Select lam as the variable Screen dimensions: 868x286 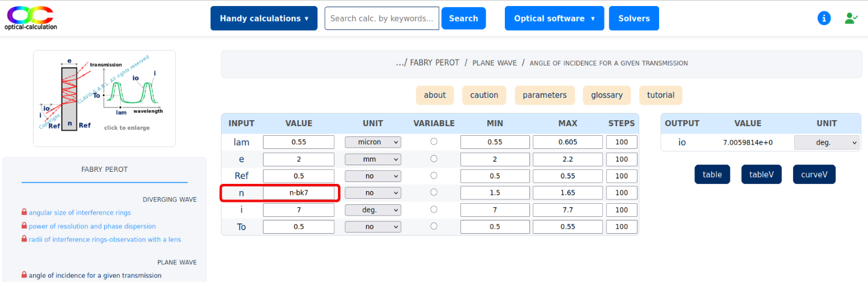pyautogui.click(x=433, y=142)
